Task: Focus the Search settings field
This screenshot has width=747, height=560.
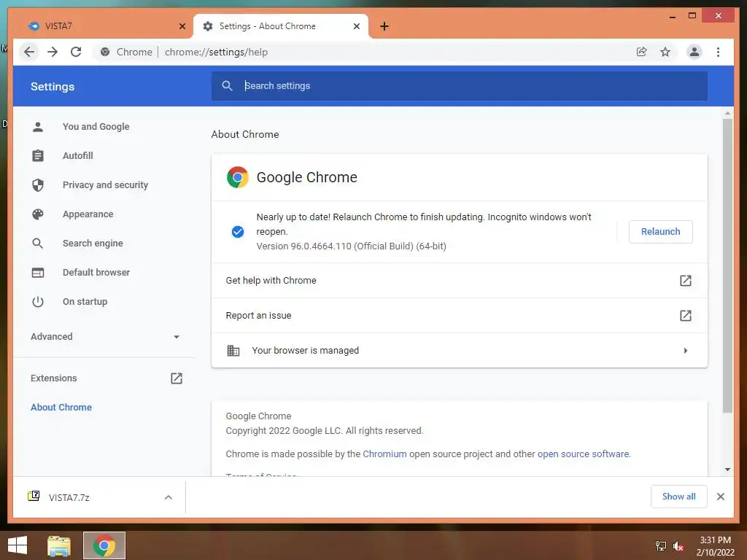Action: coord(460,86)
